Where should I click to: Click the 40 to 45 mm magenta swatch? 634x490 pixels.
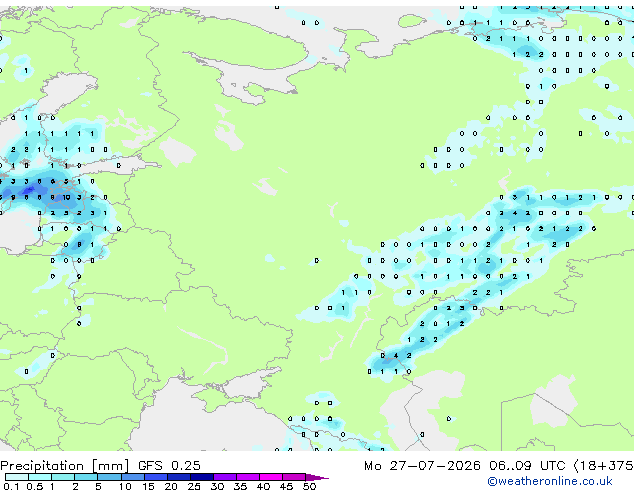271,477
